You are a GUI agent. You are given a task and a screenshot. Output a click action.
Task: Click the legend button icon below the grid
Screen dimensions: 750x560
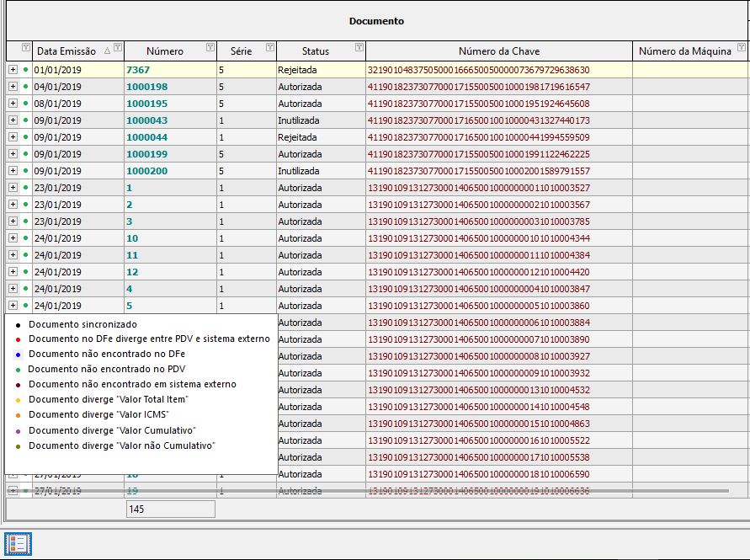18,544
